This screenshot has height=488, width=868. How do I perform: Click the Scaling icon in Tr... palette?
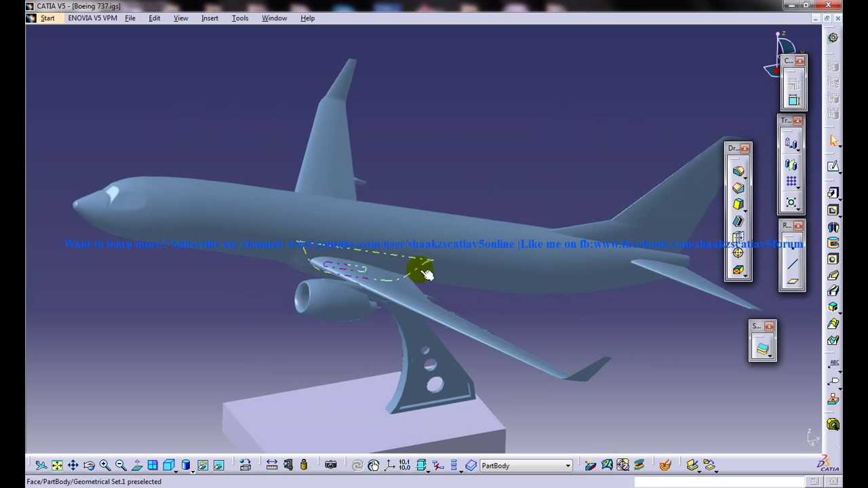tap(791, 202)
